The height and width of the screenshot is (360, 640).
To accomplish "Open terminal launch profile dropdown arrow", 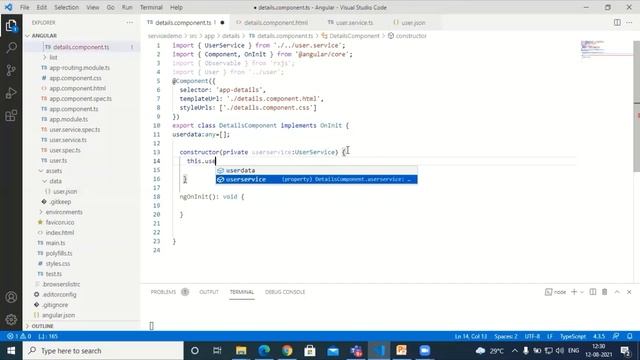I will coord(582,292).
